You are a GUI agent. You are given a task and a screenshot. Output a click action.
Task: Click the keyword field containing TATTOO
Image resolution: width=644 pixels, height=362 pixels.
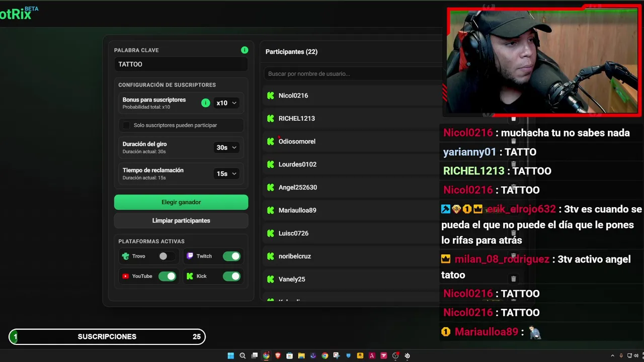[181, 64]
